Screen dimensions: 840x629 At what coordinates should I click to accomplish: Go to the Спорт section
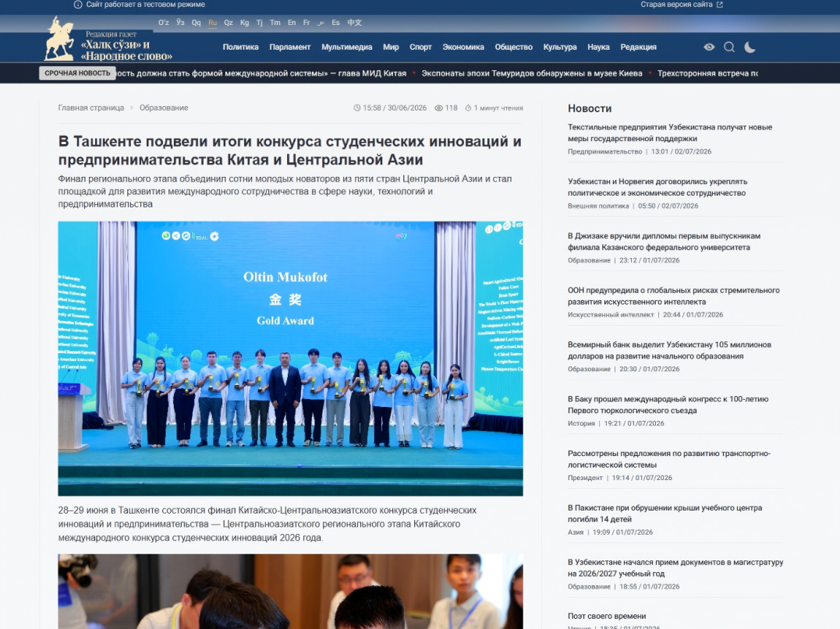click(420, 47)
